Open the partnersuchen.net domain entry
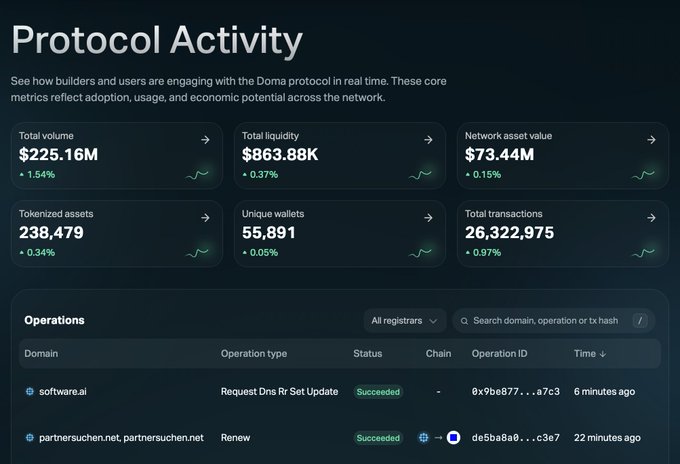Screen dimensions: 680x464 121,438
